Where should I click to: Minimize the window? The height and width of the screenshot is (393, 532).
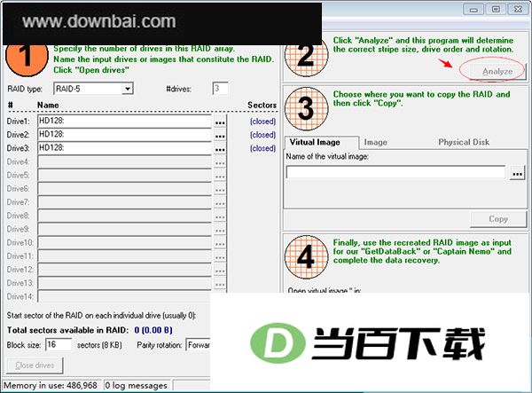[473, 10]
